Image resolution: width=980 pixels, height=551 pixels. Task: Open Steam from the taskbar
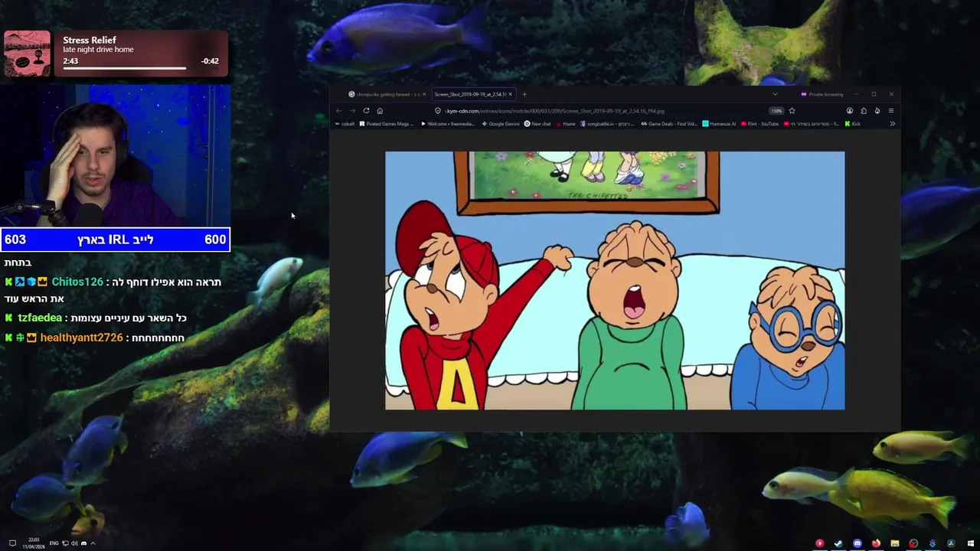838,543
